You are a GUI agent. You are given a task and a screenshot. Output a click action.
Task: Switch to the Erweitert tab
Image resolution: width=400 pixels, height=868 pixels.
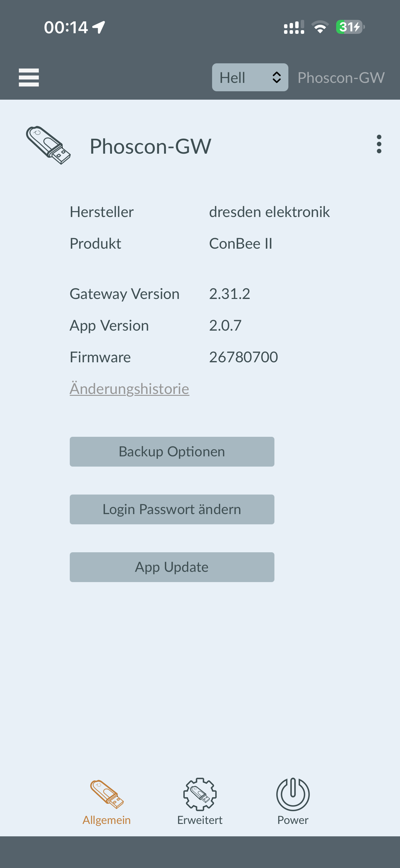(200, 820)
